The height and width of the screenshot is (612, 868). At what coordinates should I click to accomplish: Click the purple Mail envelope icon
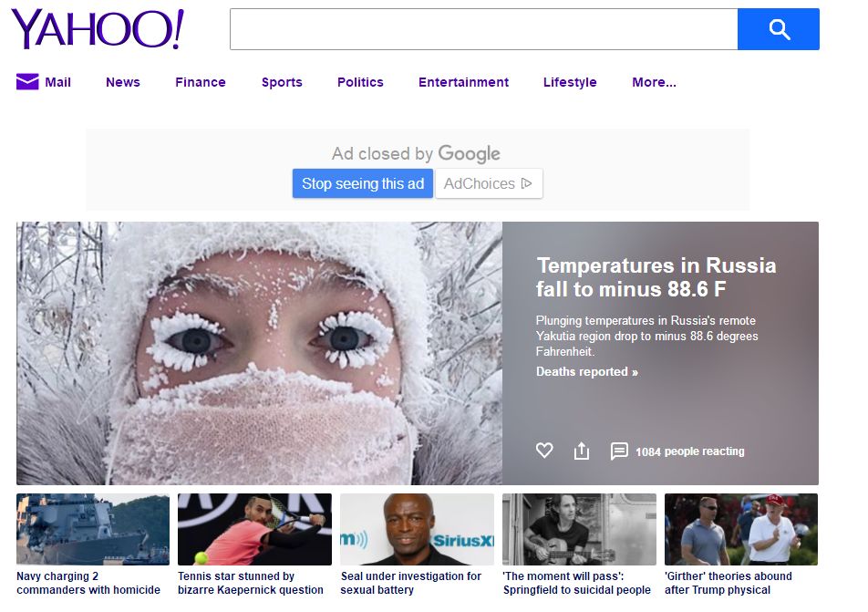point(27,82)
